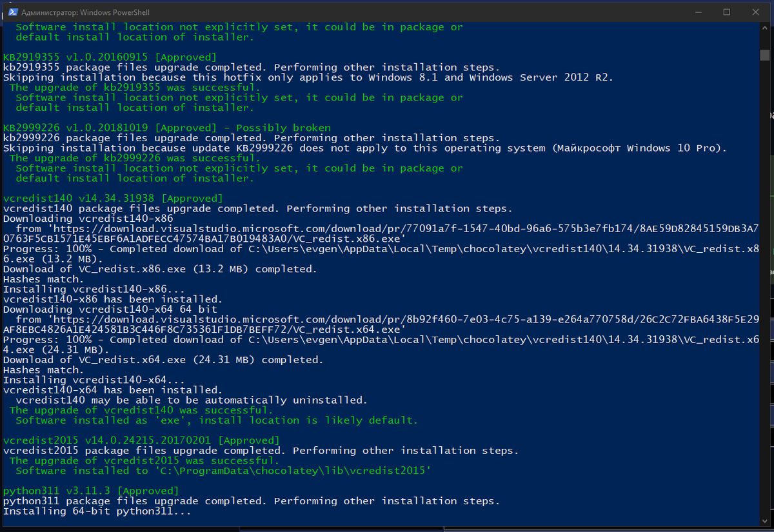Screen dimensions: 774x532
Task: Click the 'Installing 64-bit python311...' line
Action: click(x=97, y=511)
